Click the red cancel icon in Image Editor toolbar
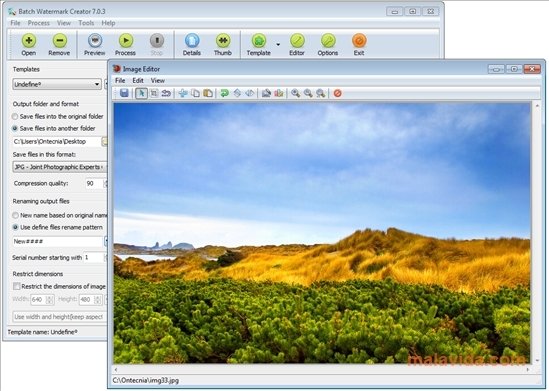This screenshot has width=549, height=391. pos(338,93)
